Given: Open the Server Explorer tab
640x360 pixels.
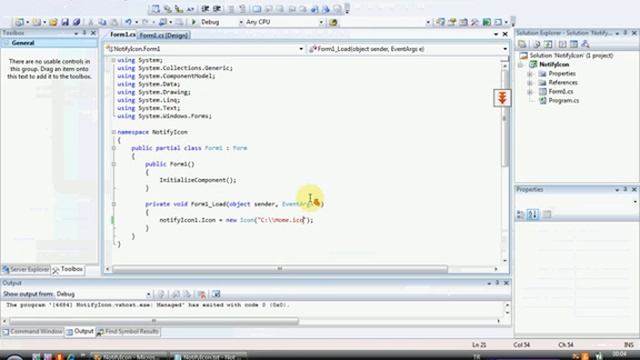Looking at the screenshot, I should click(x=26, y=269).
